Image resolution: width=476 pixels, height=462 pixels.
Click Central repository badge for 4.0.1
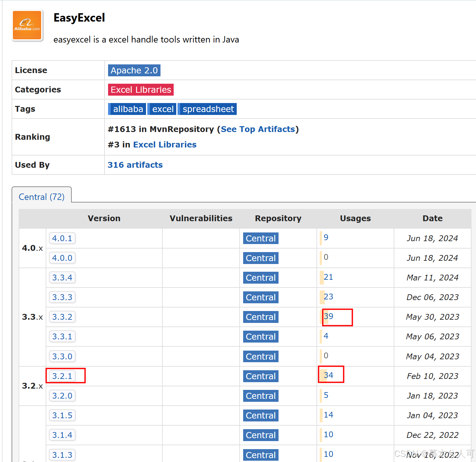click(x=261, y=238)
